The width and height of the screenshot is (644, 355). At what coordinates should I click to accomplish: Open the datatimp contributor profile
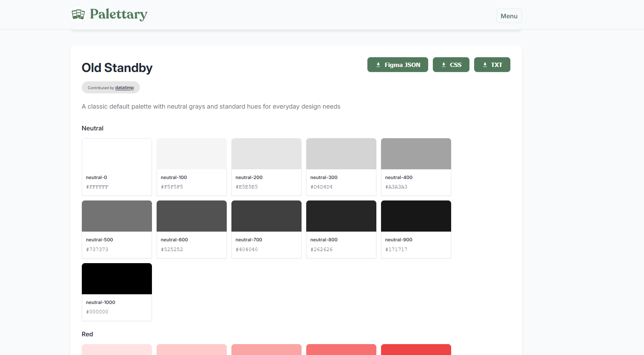pyautogui.click(x=124, y=88)
